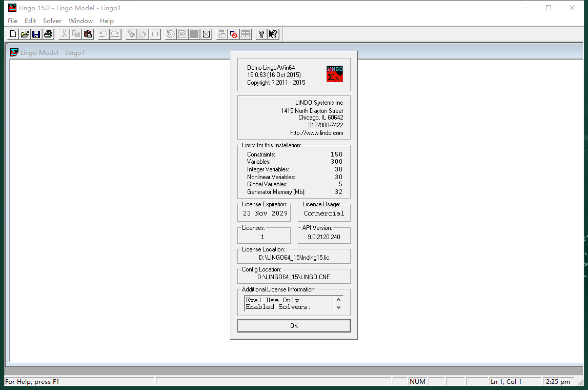Undo the last action via toolbar
This screenshot has height=390, width=588.
104,34
